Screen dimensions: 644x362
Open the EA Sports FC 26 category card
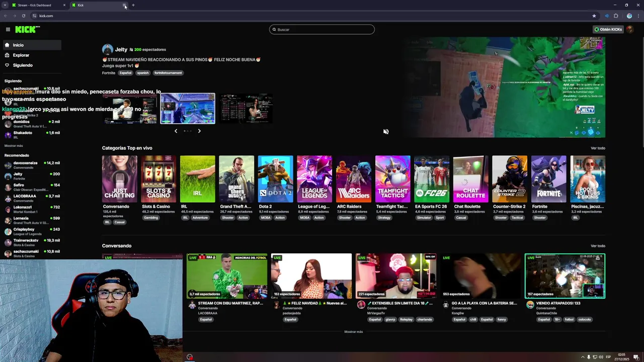tap(432, 179)
